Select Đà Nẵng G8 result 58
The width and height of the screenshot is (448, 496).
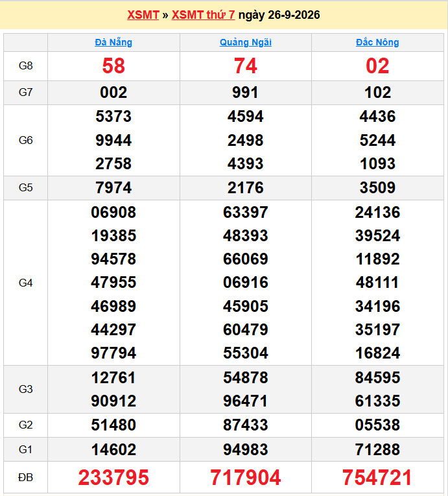point(113,66)
